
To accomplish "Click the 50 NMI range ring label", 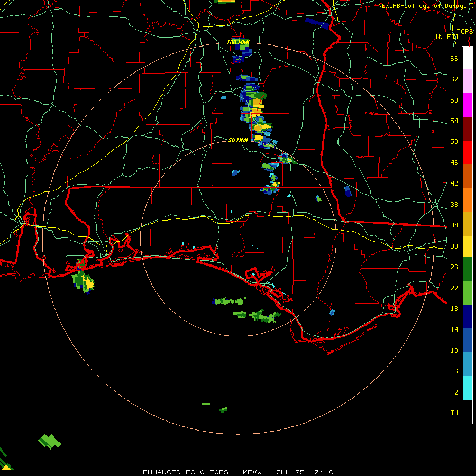I will tap(238, 140).
